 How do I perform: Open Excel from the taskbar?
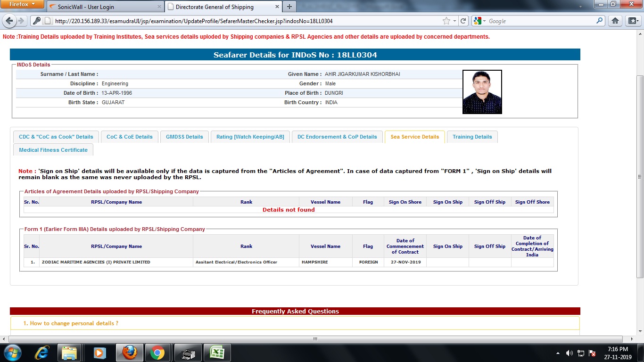[x=217, y=352]
